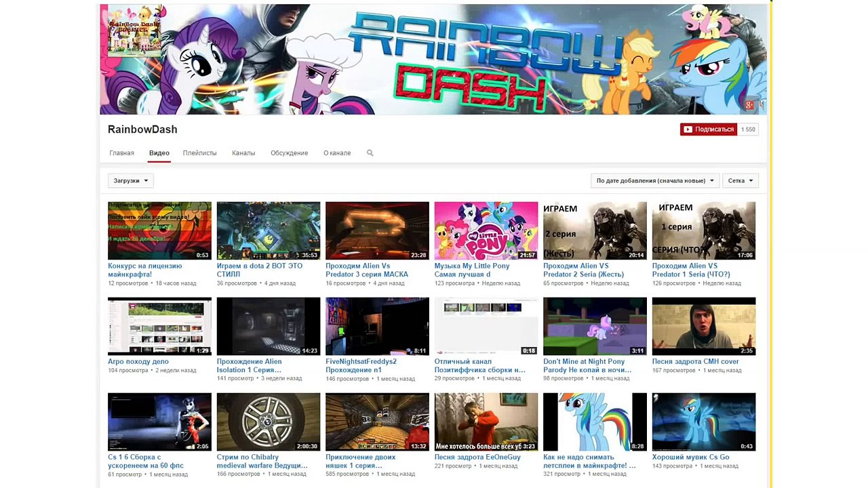Image resolution: width=868 pixels, height=488 pixels.
Task: Play the Don't Mine at Night Pony thumbnail
Action: click(595, 326)
